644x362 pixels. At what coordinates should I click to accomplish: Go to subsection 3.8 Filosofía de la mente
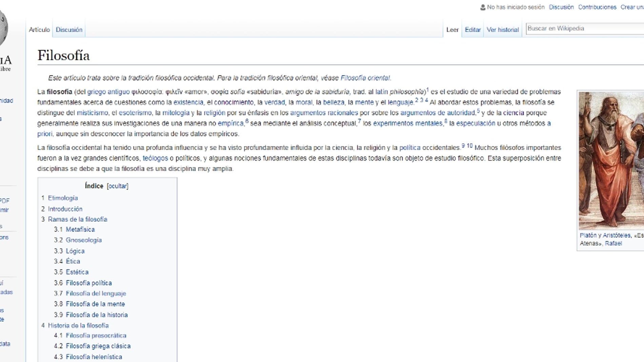(89, 304)
